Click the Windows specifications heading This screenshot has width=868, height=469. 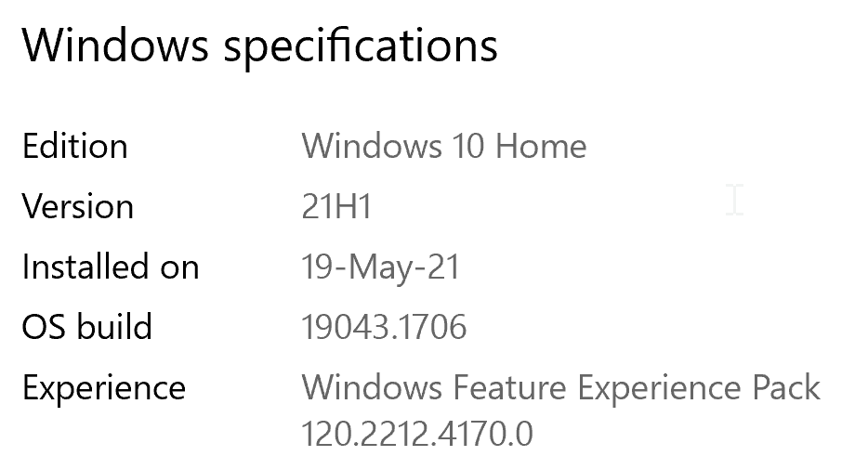pos(259,45)
